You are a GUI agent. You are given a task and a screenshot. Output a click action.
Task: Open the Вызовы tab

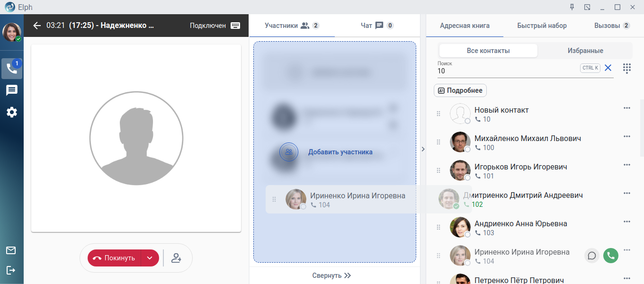point(612,26)
